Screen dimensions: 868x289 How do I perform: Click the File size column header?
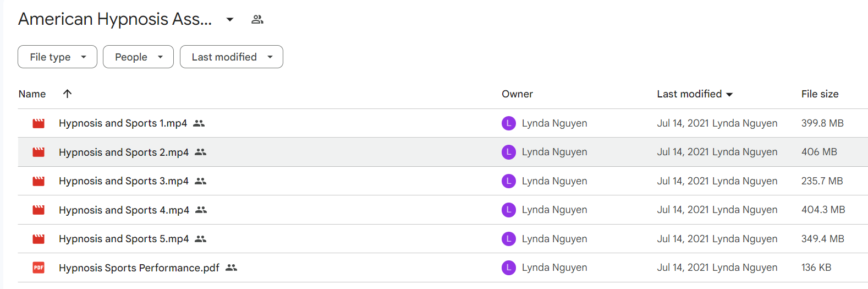(820, 94)
